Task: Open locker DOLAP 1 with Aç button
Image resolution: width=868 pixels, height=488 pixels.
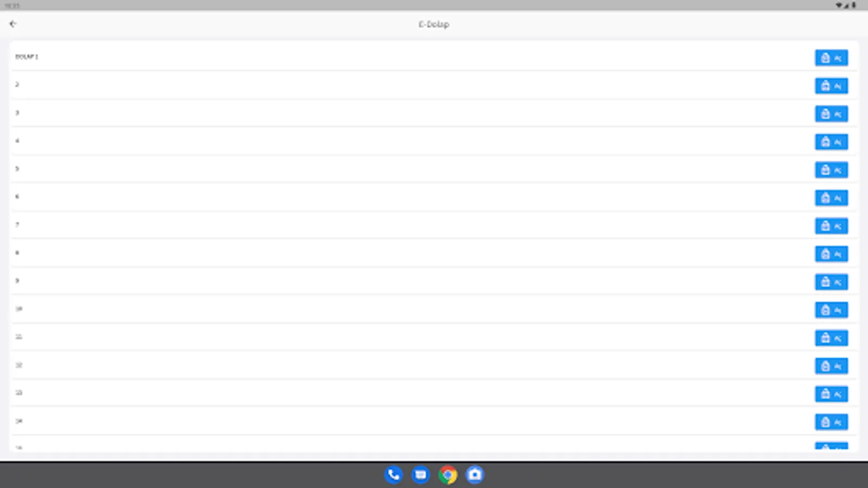Action: pos(831,57)
